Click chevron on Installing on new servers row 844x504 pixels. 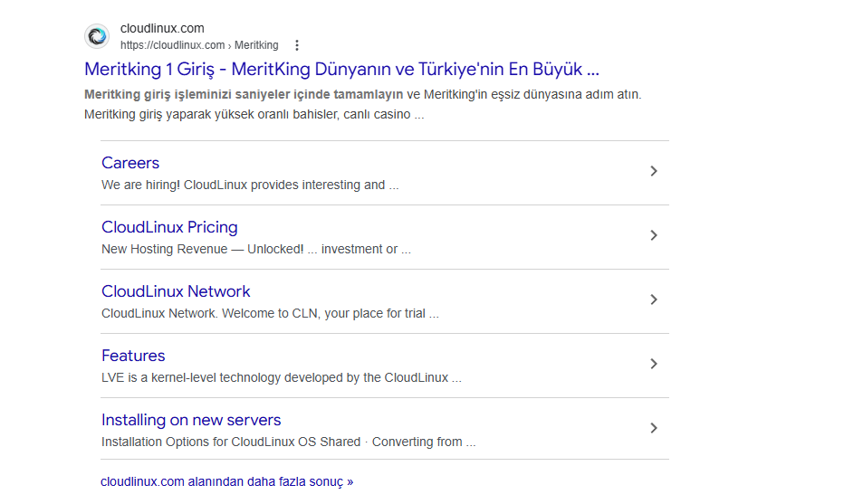654,428
